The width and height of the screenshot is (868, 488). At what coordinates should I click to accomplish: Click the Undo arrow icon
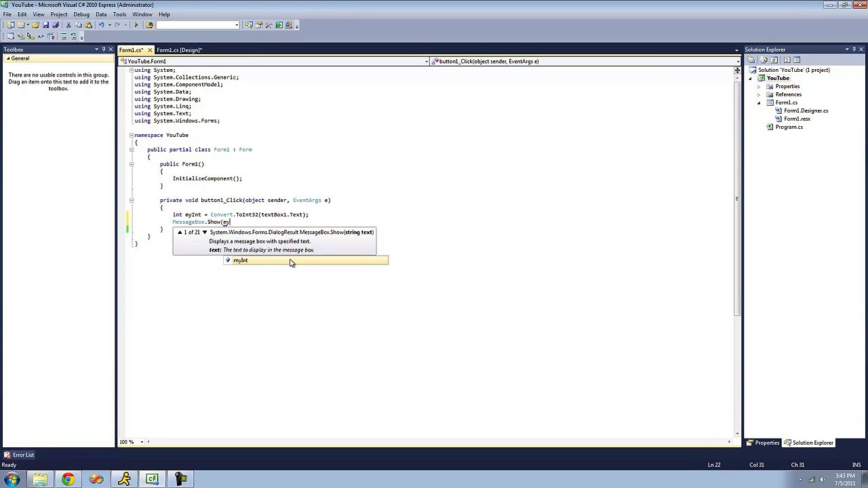tap(102, 25)
